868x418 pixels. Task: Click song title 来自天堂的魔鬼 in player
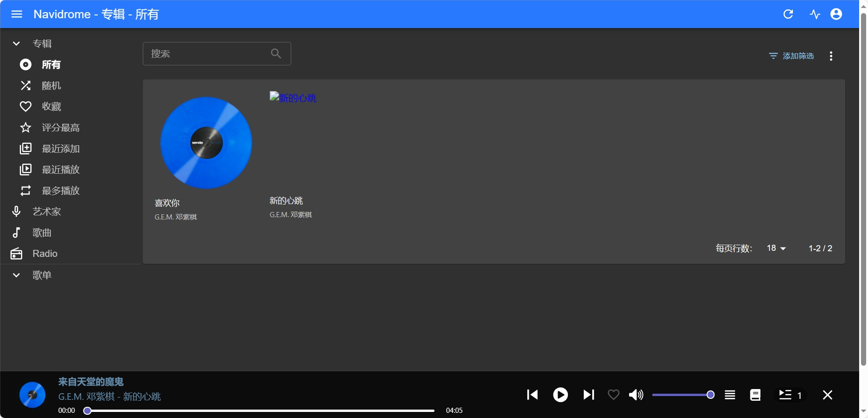tap(91, 382)
